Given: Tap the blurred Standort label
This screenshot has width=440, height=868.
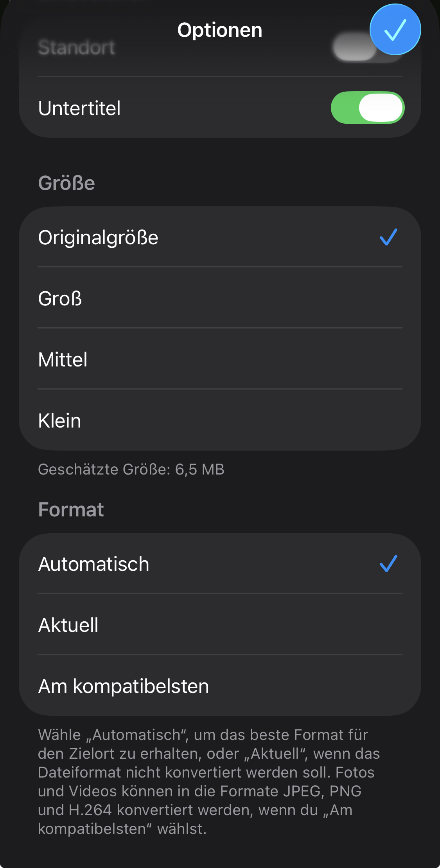Looking at the screenshot, I should tap(77, 48).
